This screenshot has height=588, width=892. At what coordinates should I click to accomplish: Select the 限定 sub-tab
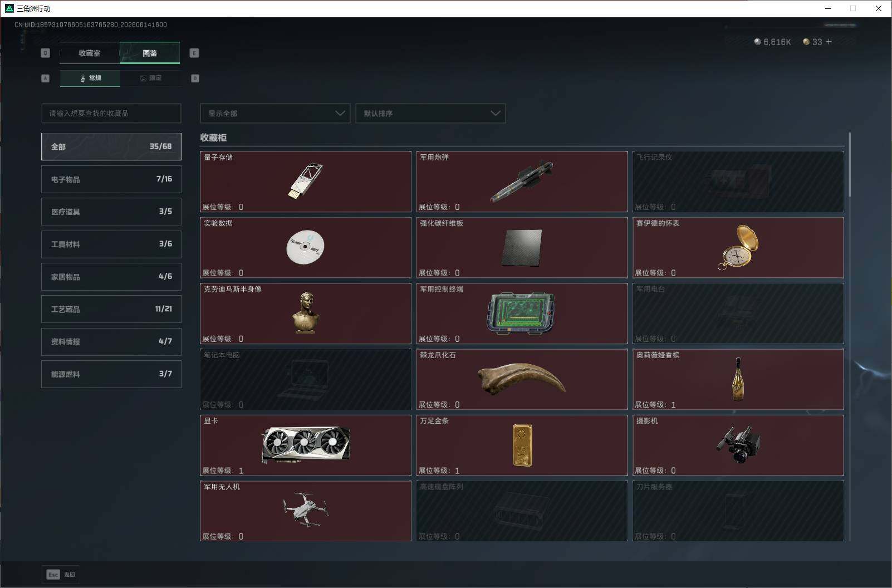click(x=150, y=78)
